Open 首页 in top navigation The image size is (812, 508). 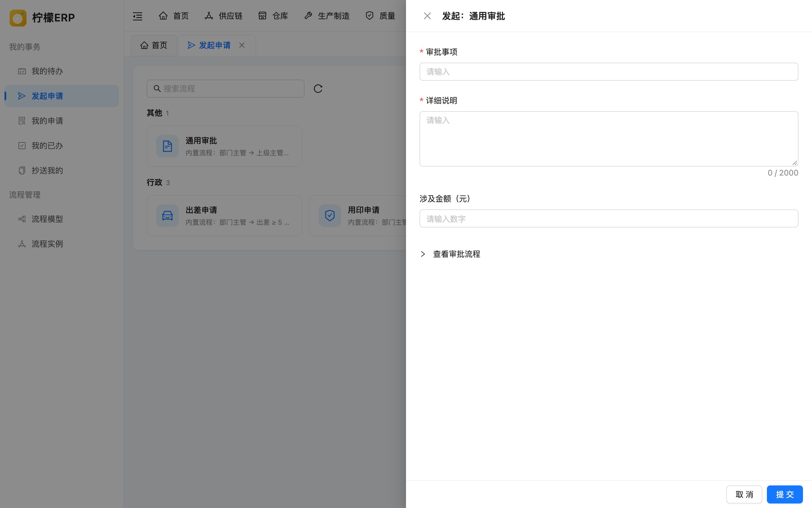click(x=174, y=16)
